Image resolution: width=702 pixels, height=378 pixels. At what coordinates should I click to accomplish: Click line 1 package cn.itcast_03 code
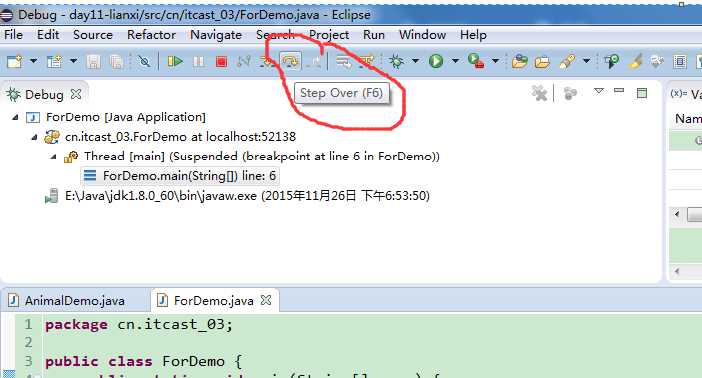pos(139,324)
